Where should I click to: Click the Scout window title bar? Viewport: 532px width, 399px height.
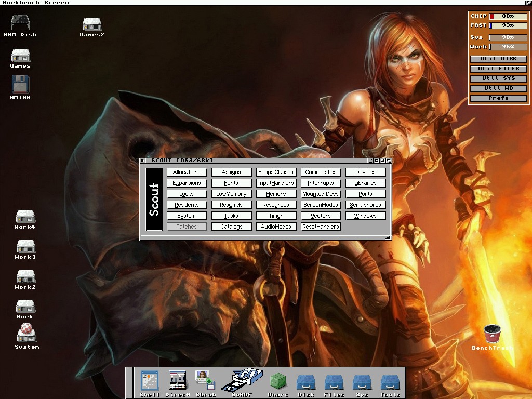pos(256,161)
